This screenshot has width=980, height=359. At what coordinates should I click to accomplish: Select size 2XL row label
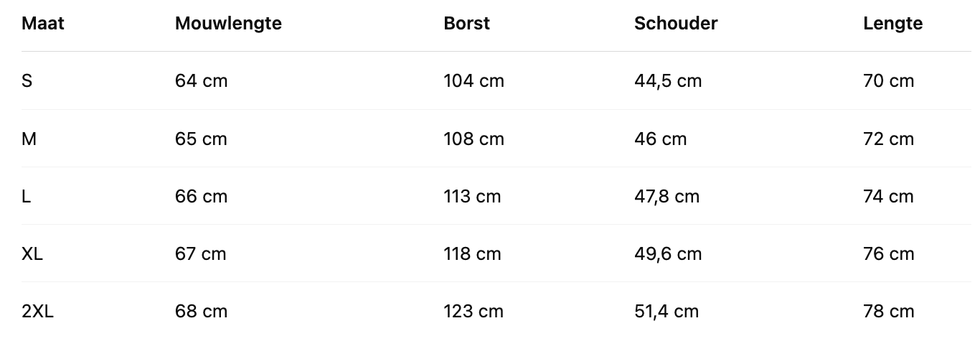pyautogui.click(x=38, y=311)
